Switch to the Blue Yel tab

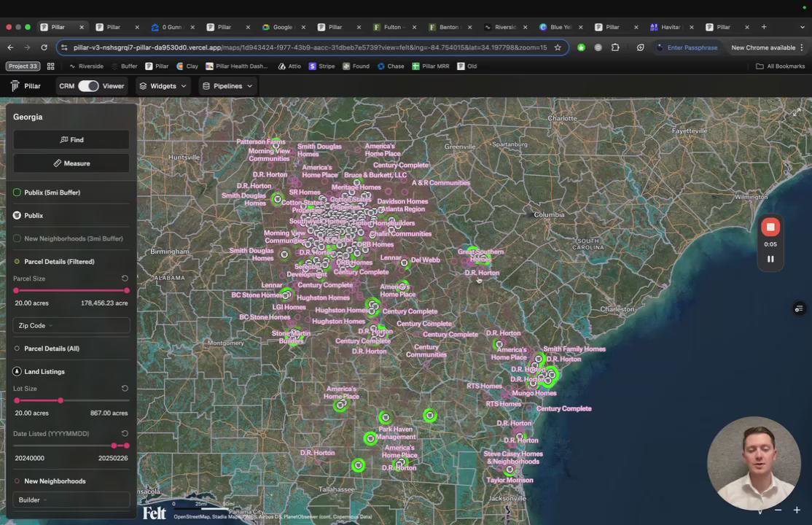pyautogui.click(x=559, y=27)
